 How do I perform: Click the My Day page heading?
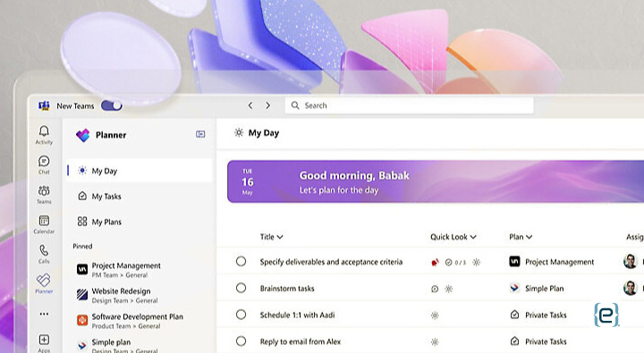264,133
